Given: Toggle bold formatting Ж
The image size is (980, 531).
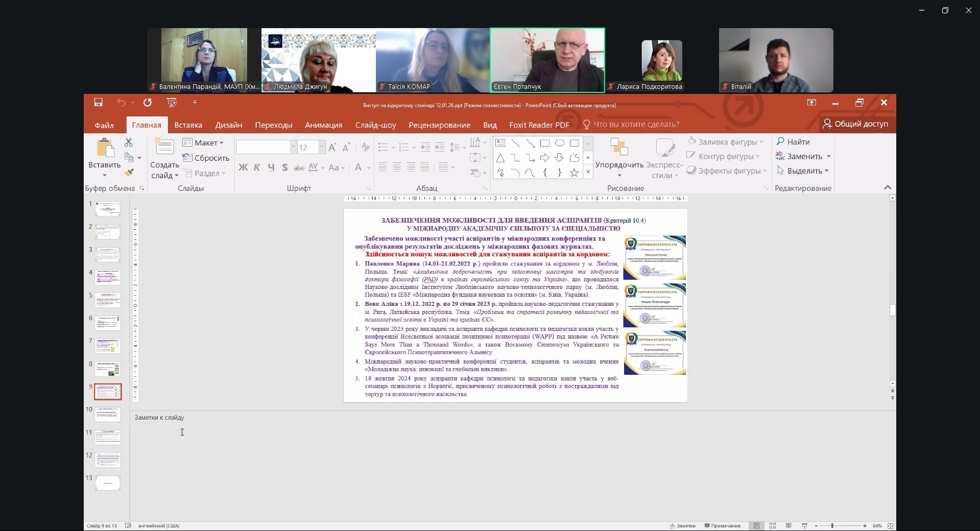Looking at the screenshot, I should pos(243,167).
